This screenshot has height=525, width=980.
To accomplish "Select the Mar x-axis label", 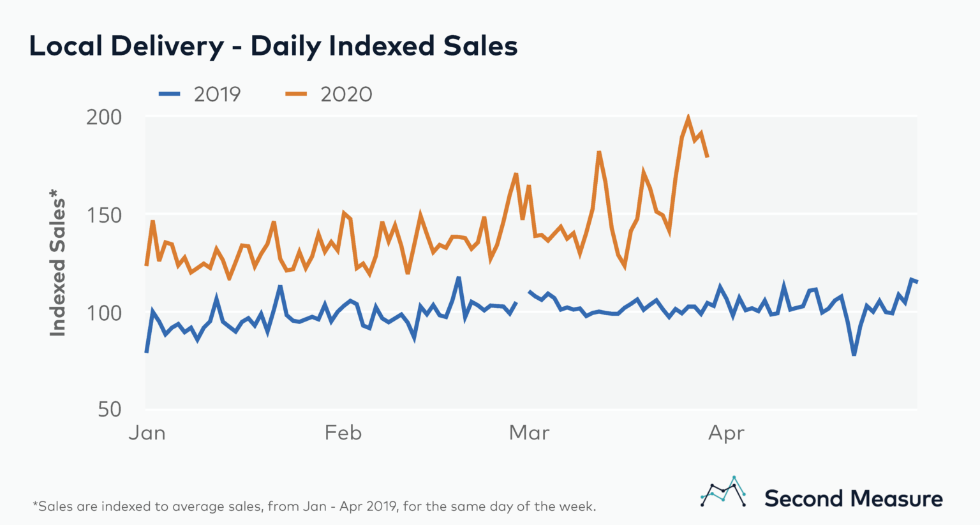I will point(529,433).
